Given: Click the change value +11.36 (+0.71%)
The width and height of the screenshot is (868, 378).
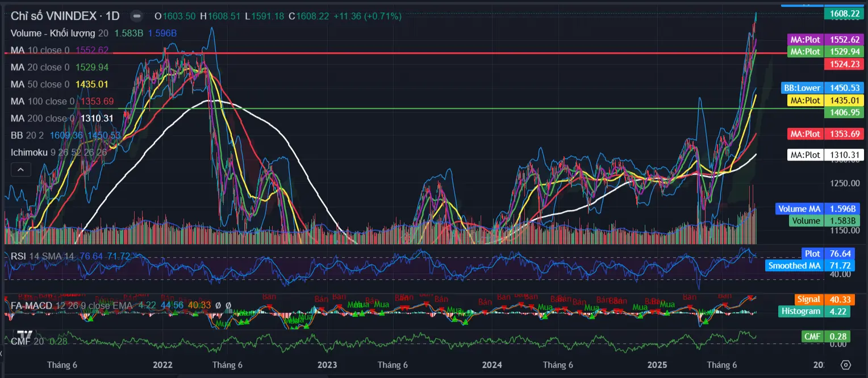Looking at the screenshot, I should pos(368,16).
